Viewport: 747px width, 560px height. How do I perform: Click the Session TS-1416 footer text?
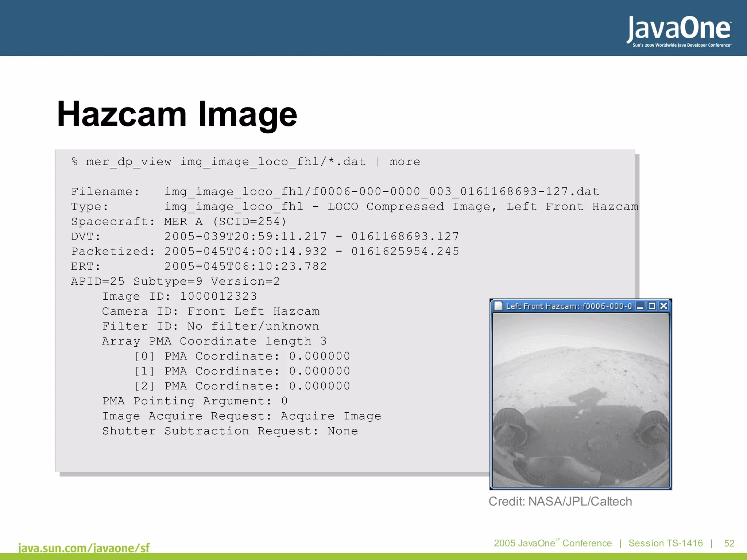click(x=665, y=543)
